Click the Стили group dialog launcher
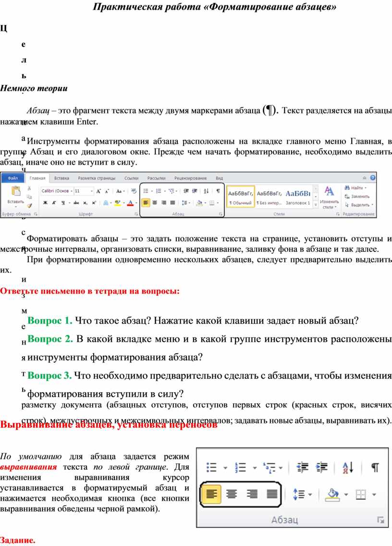This screenshot has height=546, width=392. [338, 214]
